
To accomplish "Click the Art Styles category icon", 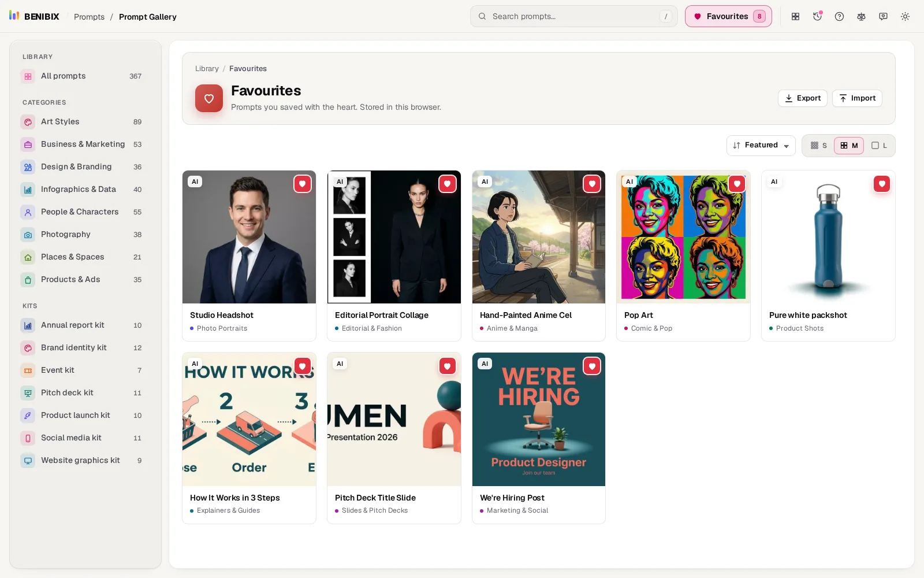I will pos(28,122).
